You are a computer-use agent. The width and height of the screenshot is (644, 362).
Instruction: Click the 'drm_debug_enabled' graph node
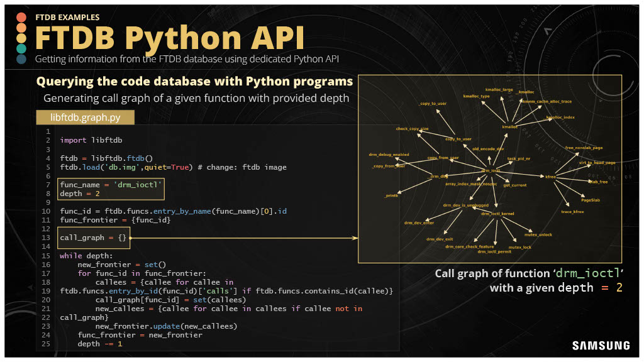pyautogui.click(x=389, y=155)
